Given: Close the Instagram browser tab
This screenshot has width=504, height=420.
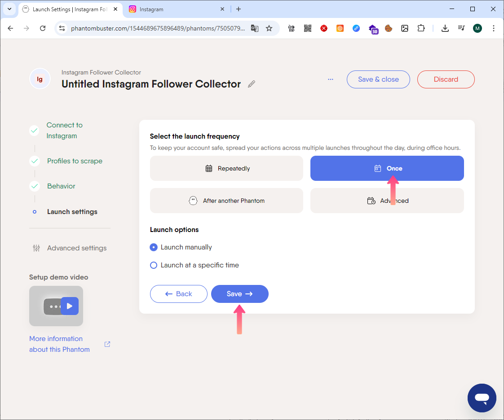Looking at the screenshot, I should pos(222,9).
